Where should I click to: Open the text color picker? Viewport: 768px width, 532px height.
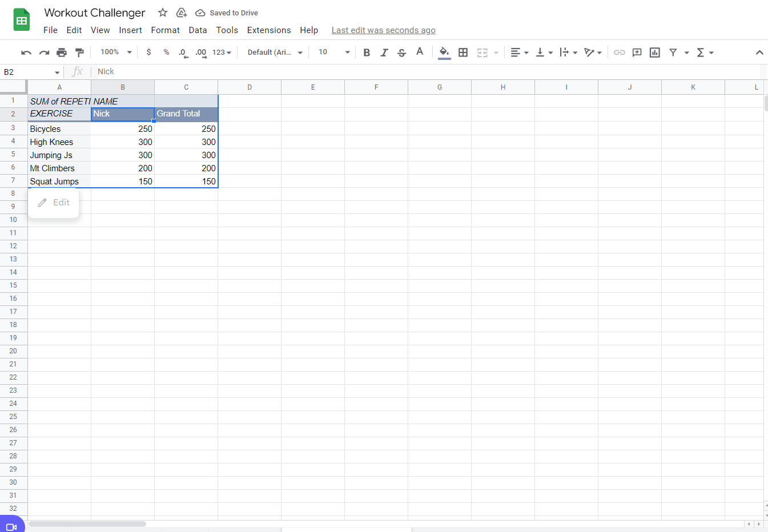[x=420, y=52]
